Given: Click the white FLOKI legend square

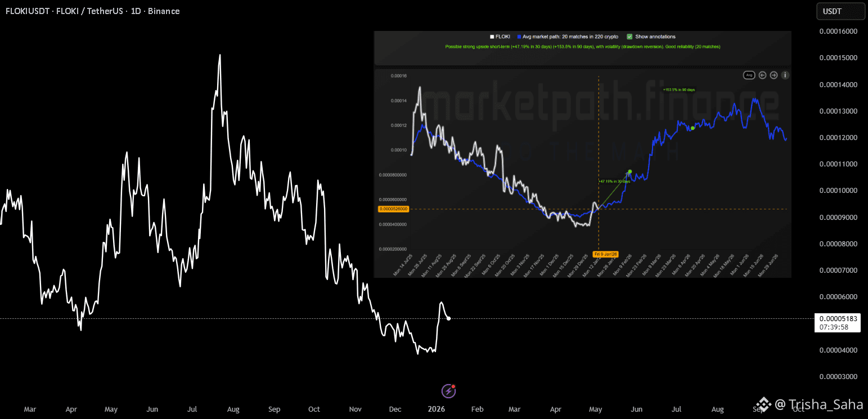Looking at the screenshot, I should tap(492, 37).
